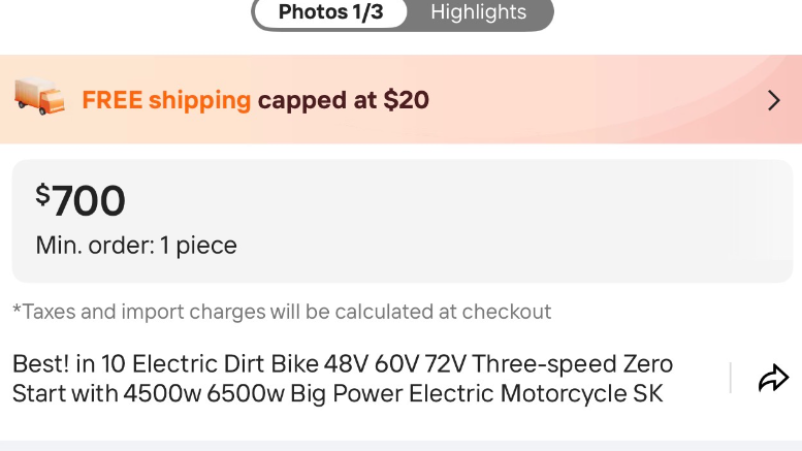Click the taxes and import charges note
802x451 pixels.
coord(282,311)
